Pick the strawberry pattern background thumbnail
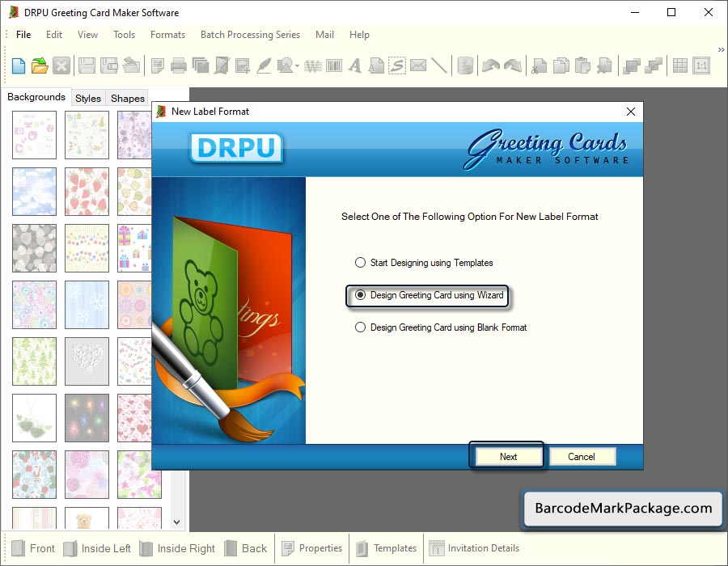This screenshot has height=566, width=728. point(87,192)
